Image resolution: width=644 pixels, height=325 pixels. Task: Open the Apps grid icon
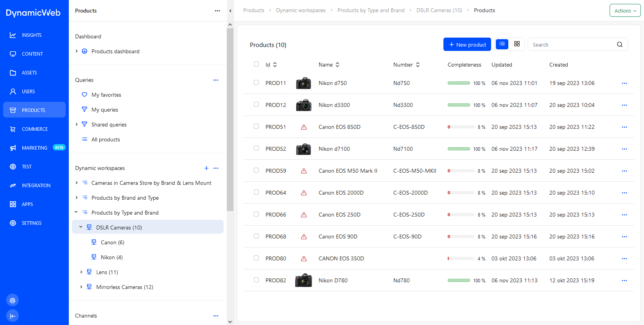pyautogui.click(x=13, y=204)
